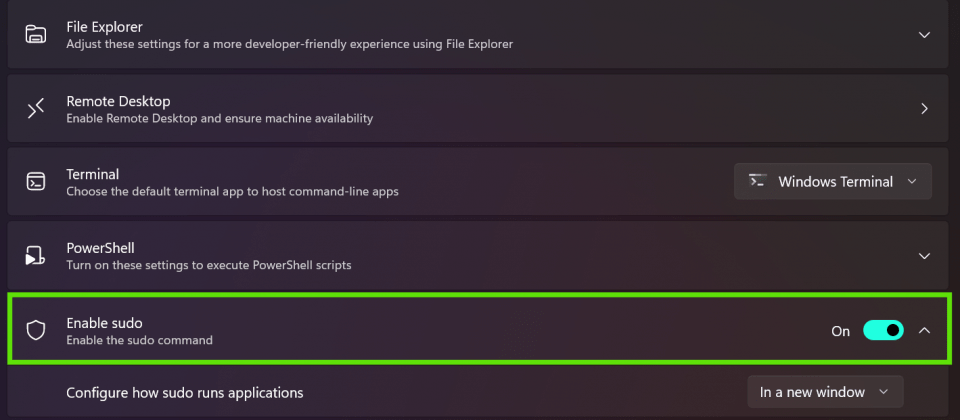Click the Terminal row console icon
The height and width of the screenshot is (420, 960).
(36, 181)
